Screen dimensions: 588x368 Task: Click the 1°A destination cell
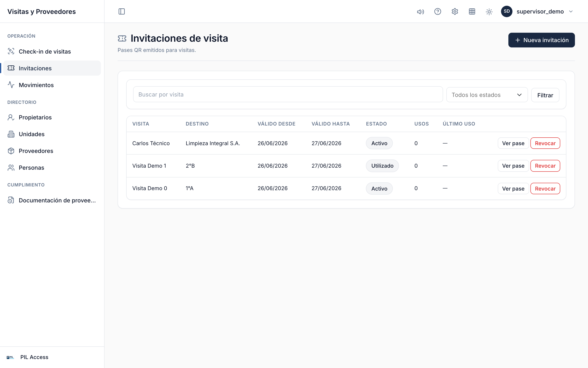coord(189,188)
